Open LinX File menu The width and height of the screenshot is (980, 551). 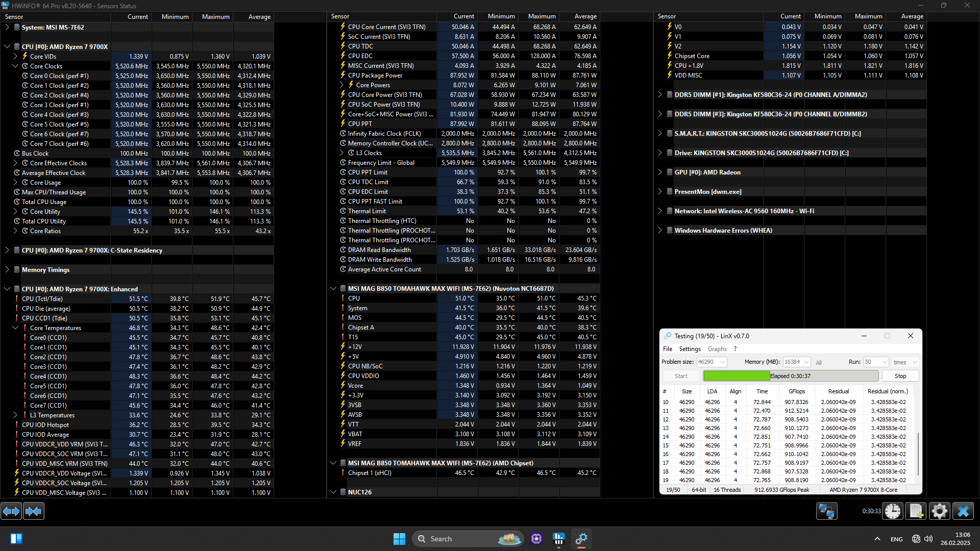pyautogui.click(x=667, y=349)
